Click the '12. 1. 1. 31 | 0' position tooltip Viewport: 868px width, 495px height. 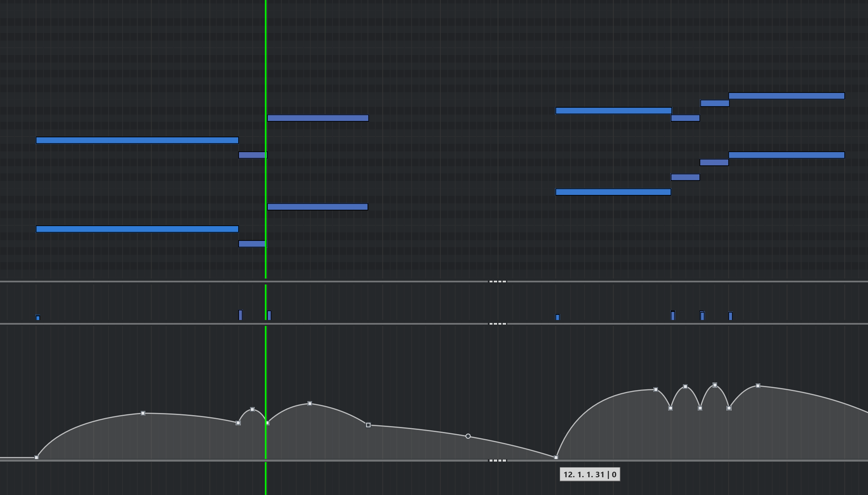(x=590, y=474)
